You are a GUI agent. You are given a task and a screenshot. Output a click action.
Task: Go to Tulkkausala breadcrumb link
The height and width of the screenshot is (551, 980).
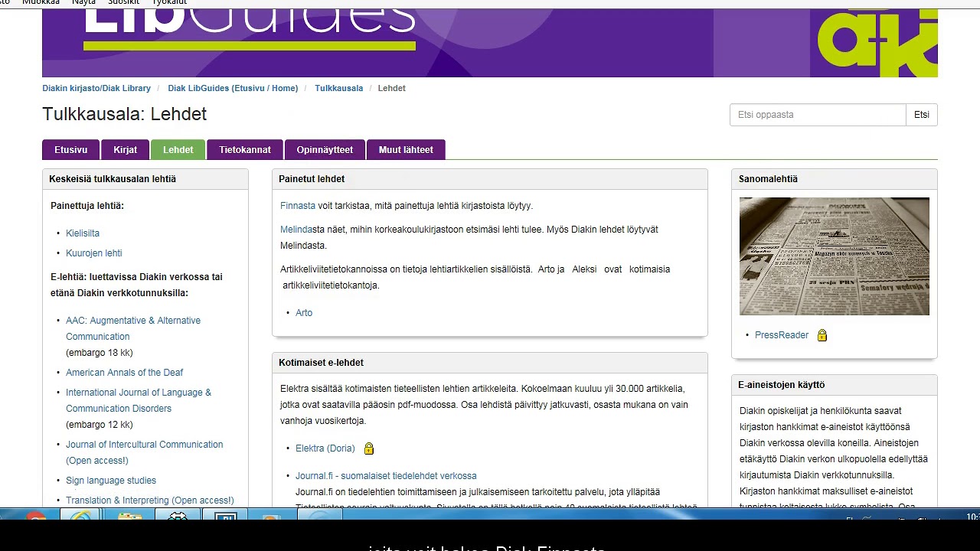(x=338, y=88)
